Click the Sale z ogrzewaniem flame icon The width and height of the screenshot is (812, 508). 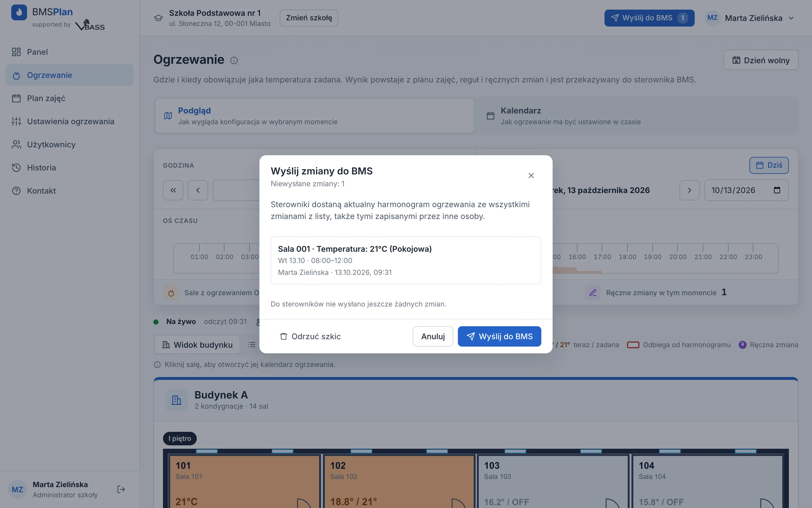click(171, 293)
